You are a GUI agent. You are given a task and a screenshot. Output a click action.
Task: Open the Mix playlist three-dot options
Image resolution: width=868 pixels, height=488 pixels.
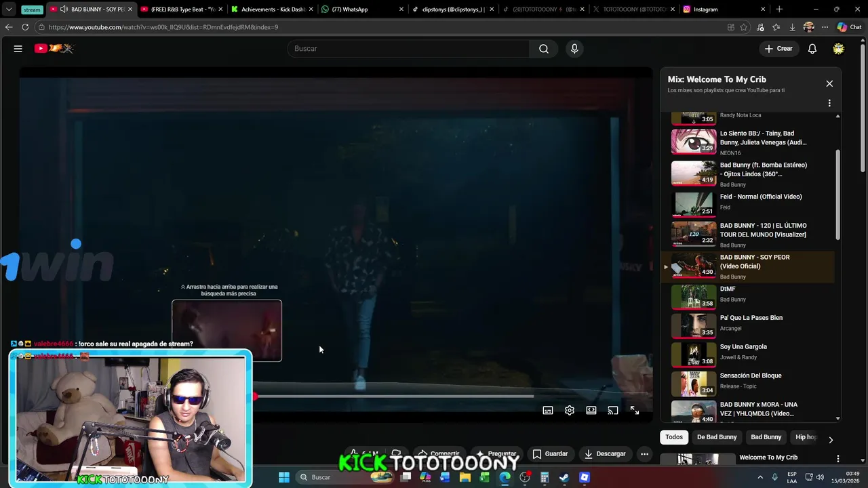829,103
